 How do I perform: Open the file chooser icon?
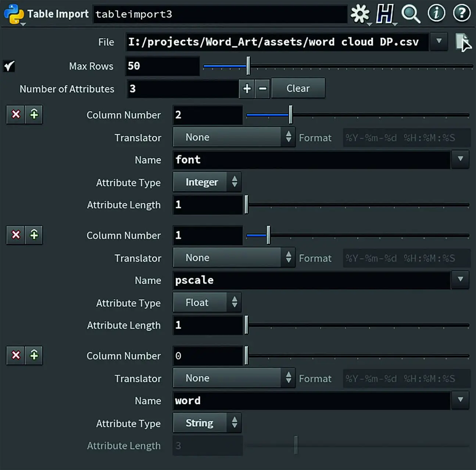click(x=462, y=42)
